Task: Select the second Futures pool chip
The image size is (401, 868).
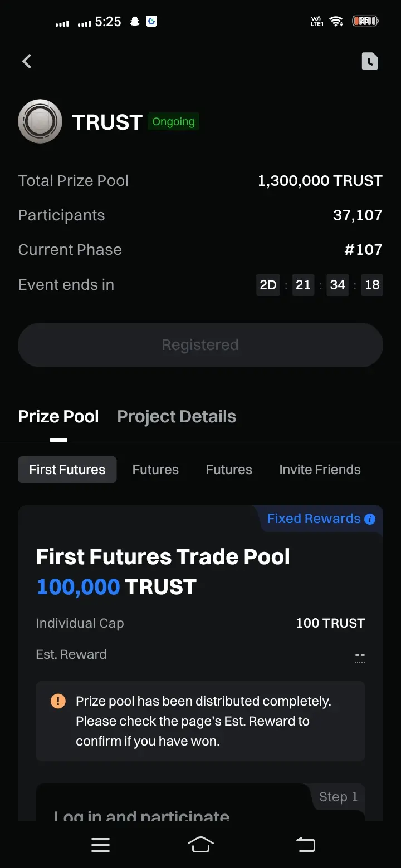Action: tap(155, 470)
